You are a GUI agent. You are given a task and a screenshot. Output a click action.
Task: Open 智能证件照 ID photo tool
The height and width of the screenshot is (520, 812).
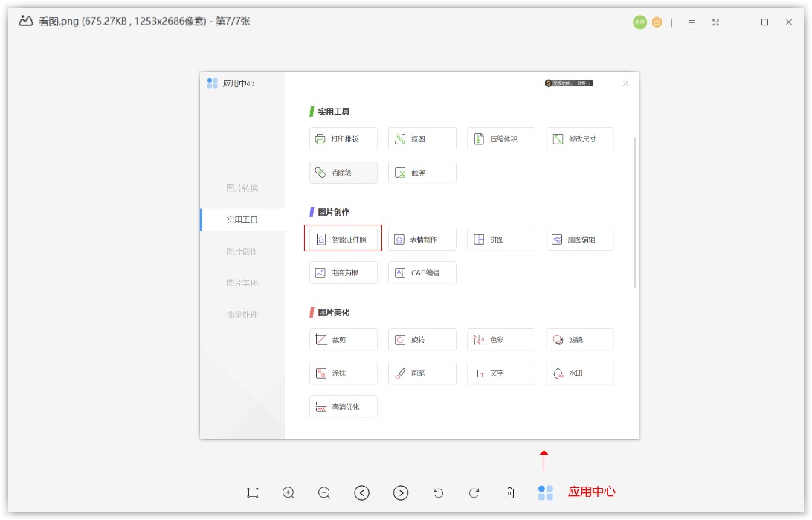point(344,239)
